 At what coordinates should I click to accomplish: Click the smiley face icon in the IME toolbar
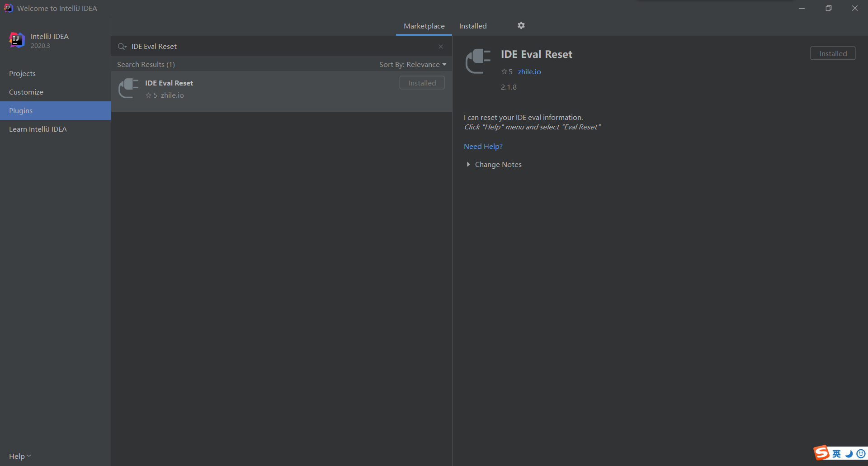861,454
